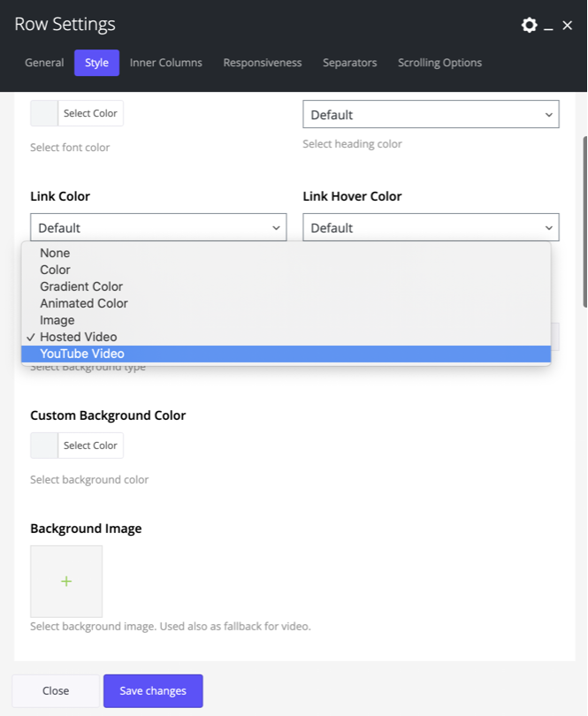Click the plus icon to add background image

click(66, 581)
